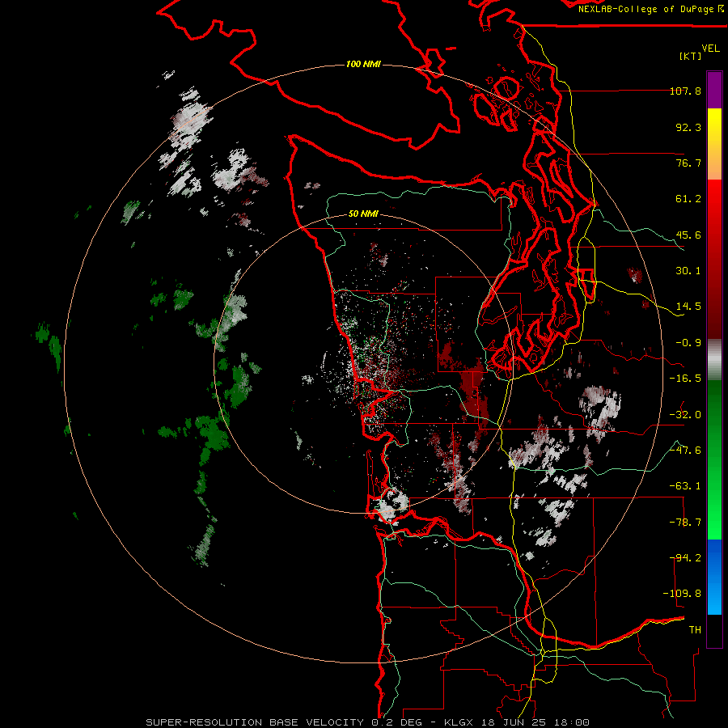This screenshot has width=728, height=728.
Task: Click the TH legend label
Action: (695, 630)
